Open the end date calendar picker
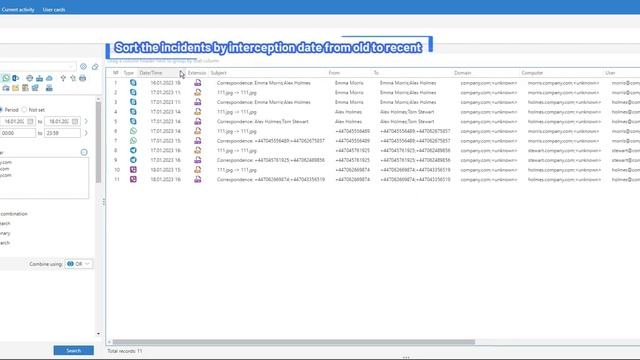 (75, 121)
